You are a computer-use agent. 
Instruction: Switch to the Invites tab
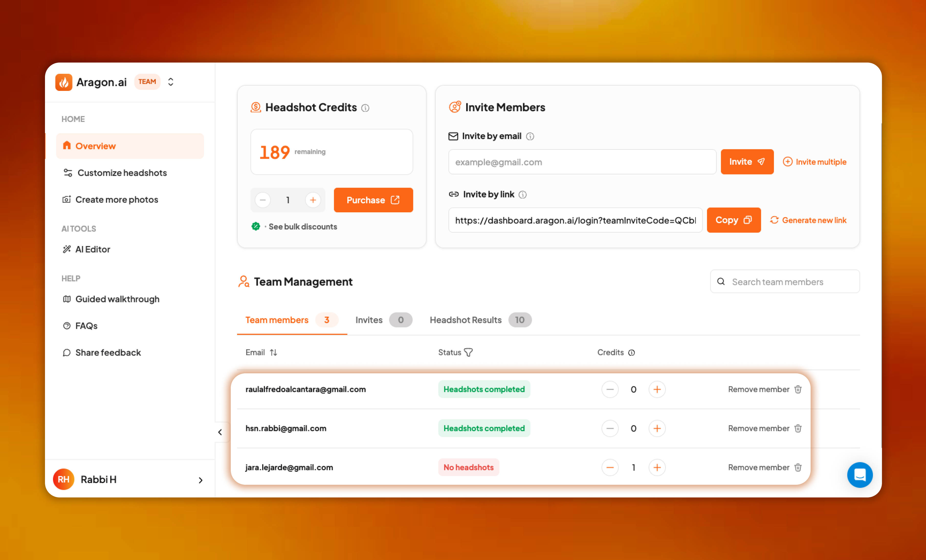[384, 320]
